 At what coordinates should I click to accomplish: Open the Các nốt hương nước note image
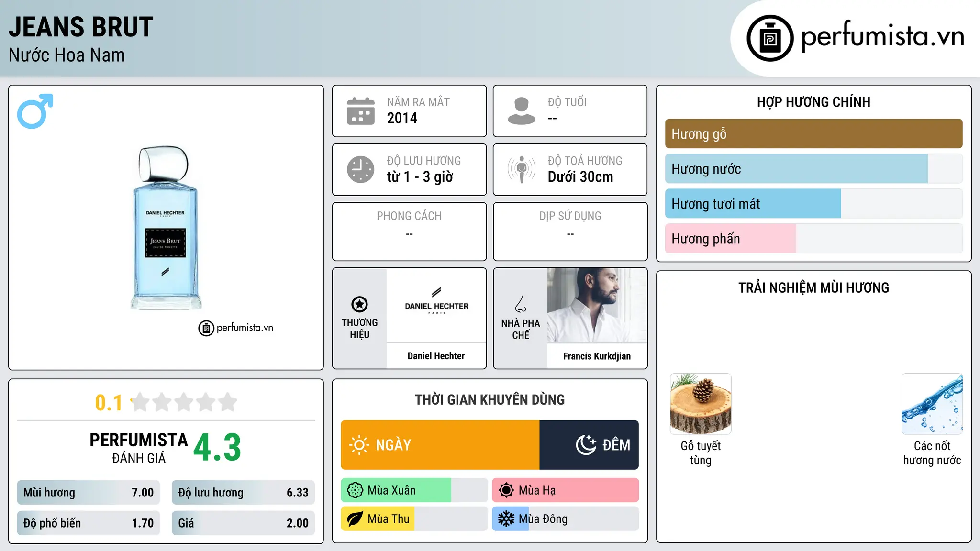click(x=932, y=404)
